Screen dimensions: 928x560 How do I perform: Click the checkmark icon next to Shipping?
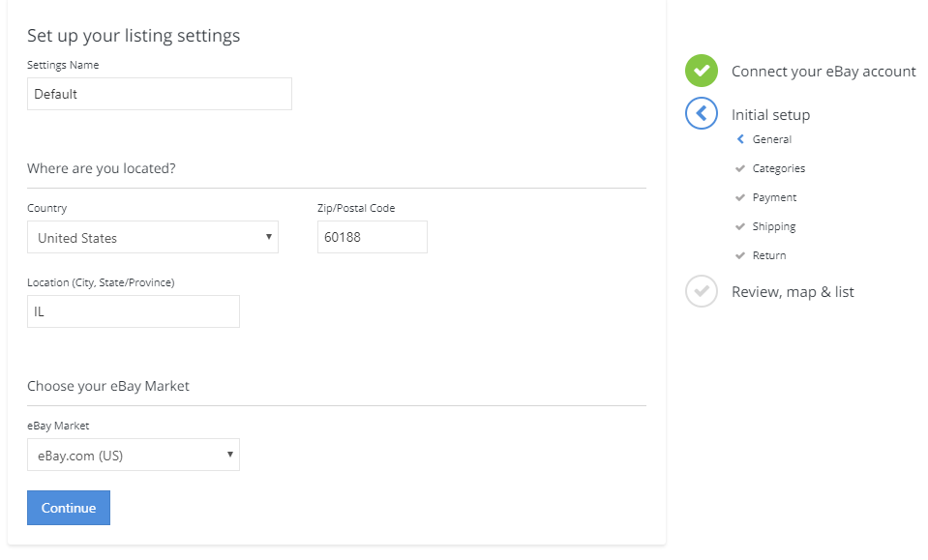740,226
